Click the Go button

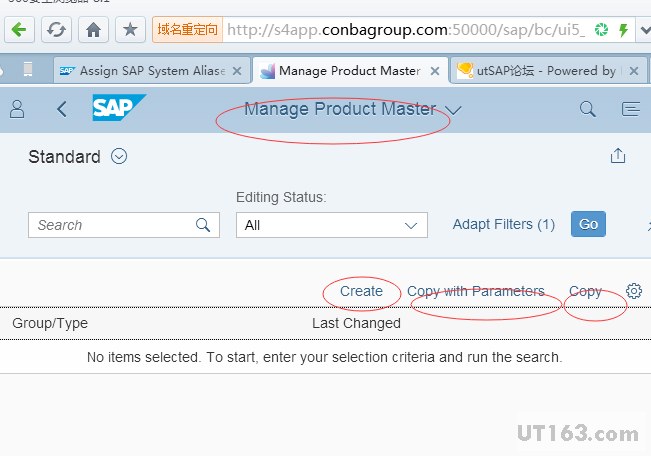click(x=588, y=224)
